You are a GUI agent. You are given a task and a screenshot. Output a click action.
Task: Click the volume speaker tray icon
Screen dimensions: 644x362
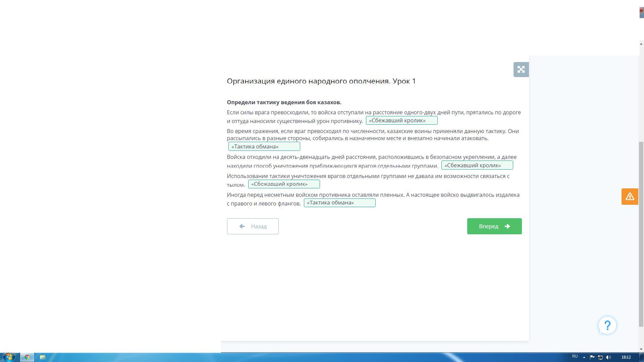click(608, 357)
